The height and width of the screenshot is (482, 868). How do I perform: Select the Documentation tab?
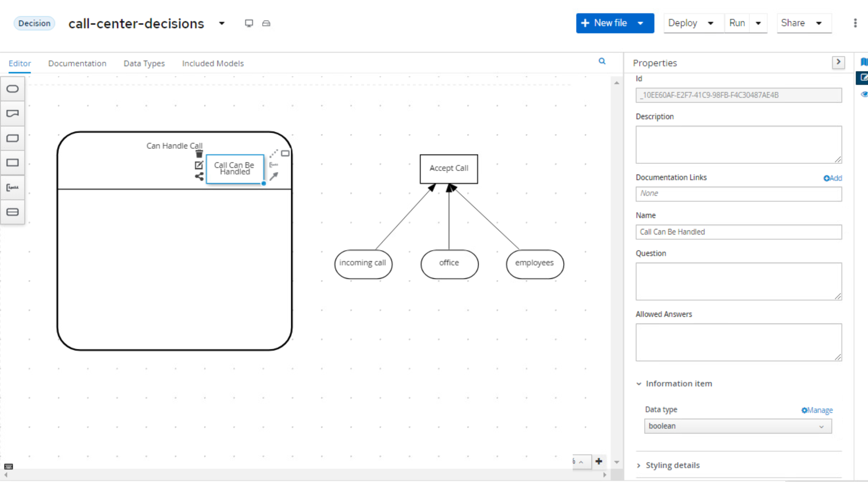click(x=77, y=63)
